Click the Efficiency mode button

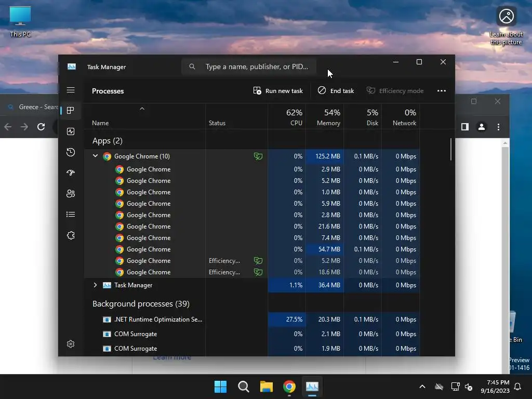(x=395, y=90)
